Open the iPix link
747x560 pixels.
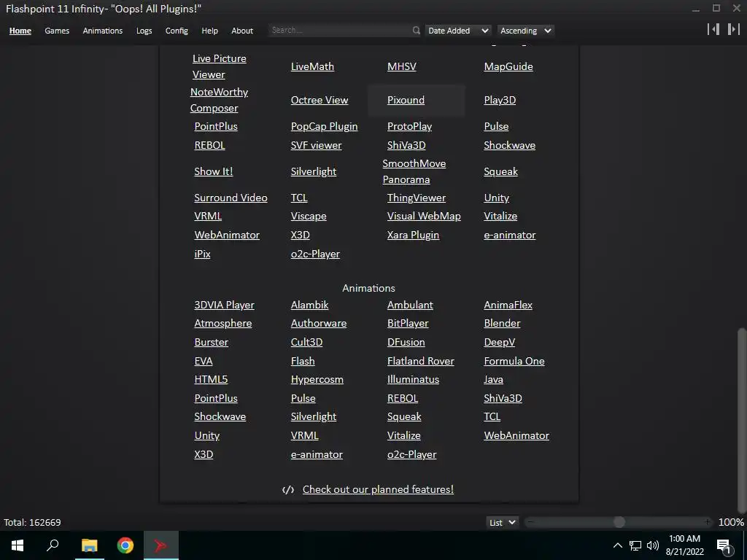pos(203,254)
